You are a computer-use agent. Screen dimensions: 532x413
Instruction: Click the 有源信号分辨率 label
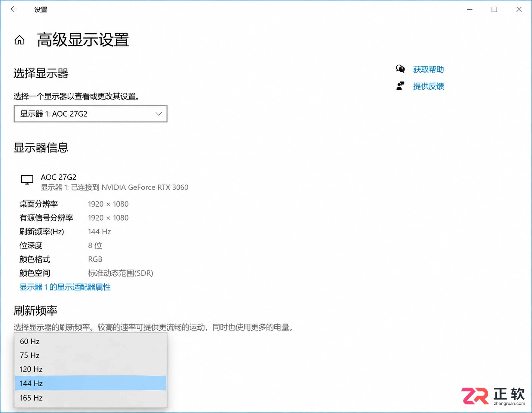[x=46, y=218]
